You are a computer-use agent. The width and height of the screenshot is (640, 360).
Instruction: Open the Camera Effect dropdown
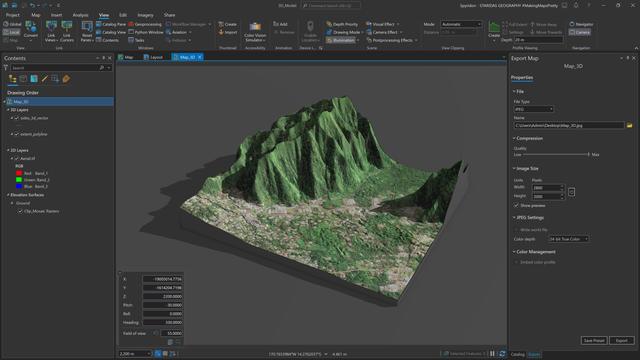384,32
